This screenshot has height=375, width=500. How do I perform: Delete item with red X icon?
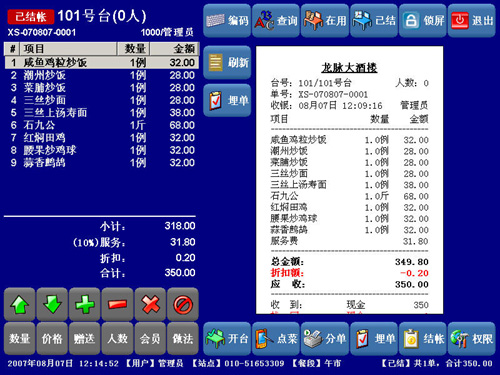tap(150, 304)
